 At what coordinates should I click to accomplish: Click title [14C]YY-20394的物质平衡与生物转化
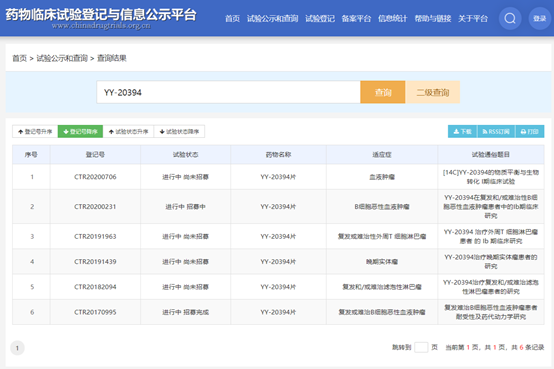[x=491, y=177]
